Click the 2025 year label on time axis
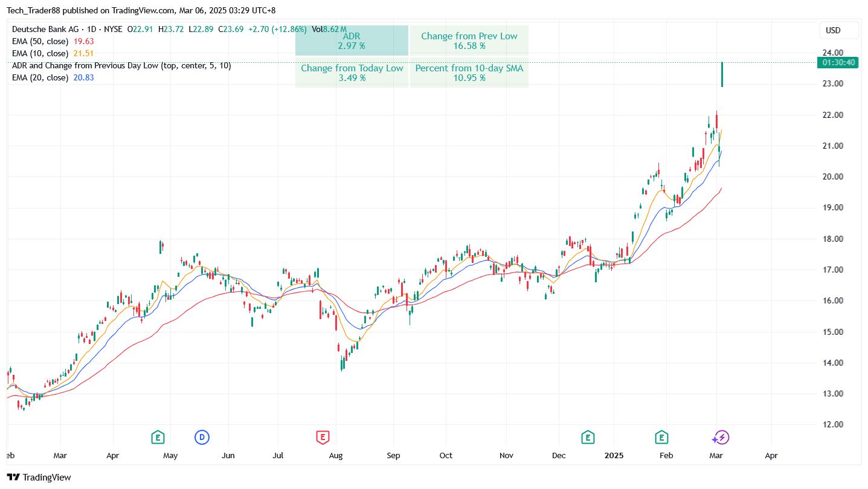This screenshot has width=868, height=489. coord(614,455)
